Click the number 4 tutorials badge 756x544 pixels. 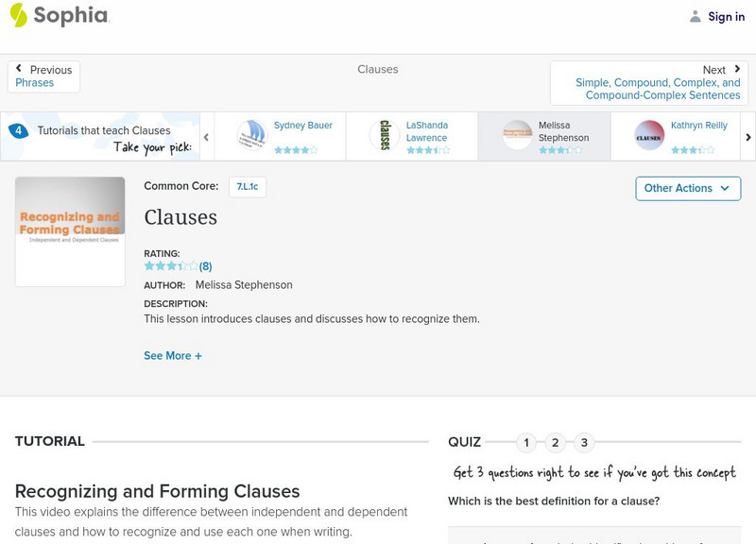tap(18, 130)
